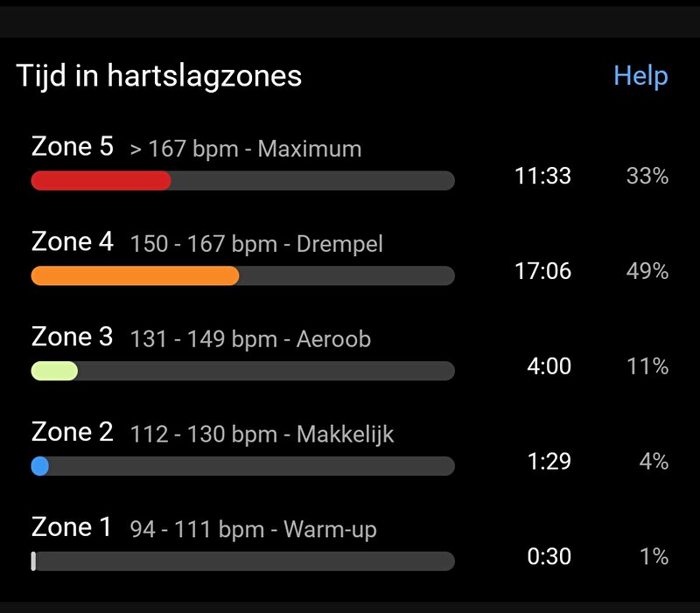Click the 11:33 time for Zone 5
700x613 pixels.
[x=542, y=176]
